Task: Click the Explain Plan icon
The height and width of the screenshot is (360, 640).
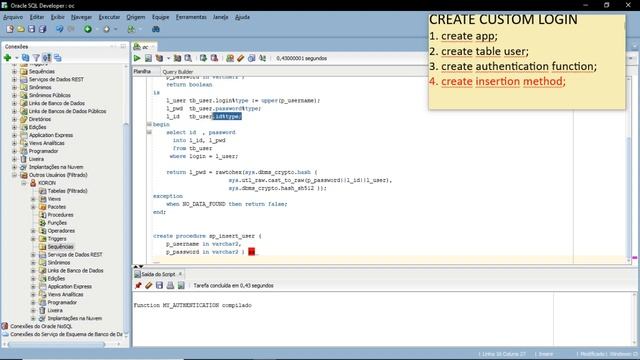Action: pyautogui.click(x=159, y=58)
